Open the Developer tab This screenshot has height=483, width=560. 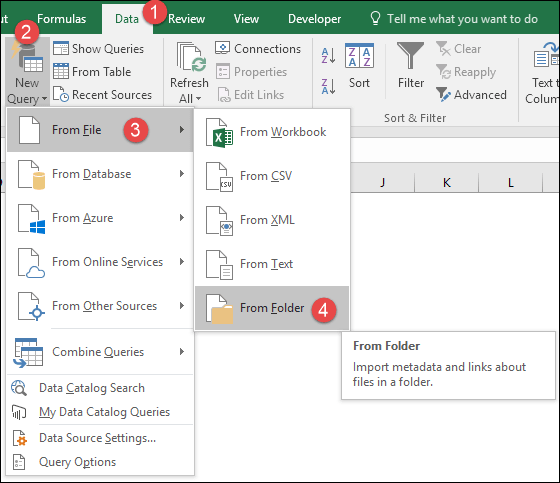click(314, 19)
